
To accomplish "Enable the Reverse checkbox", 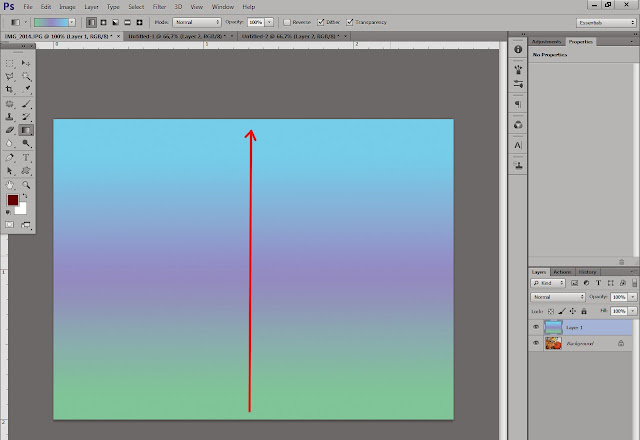I will pos(287,22).
